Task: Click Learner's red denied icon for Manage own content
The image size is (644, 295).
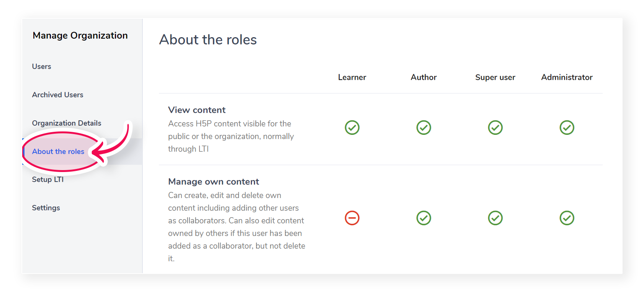Action: (x=352, y=218)
